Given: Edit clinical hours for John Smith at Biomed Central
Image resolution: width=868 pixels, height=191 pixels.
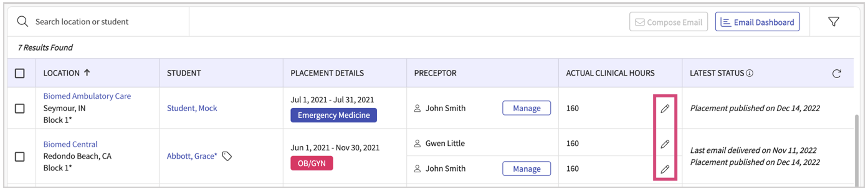Looking at the screenshot, I should (665, 169).
